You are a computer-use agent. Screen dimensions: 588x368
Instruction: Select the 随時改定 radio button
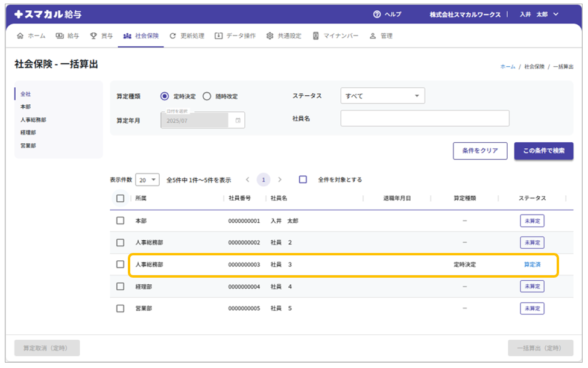207,96
